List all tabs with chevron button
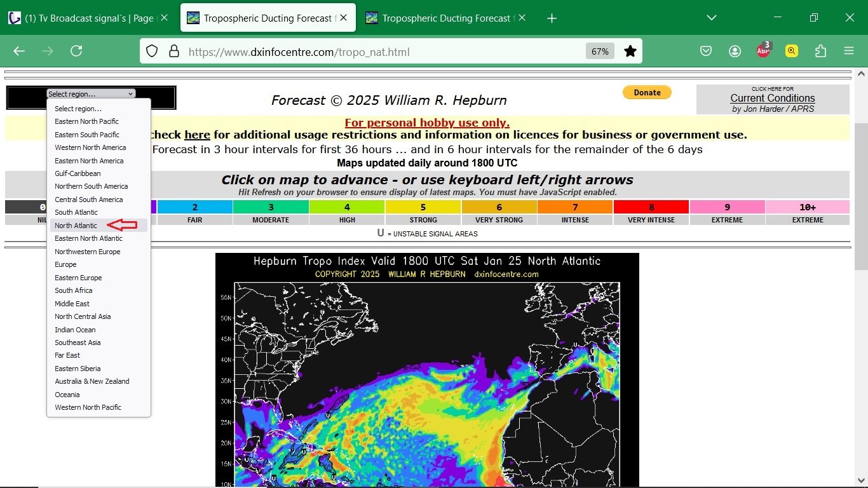The height and width of the screenshot is (488, 868). (x=712, y=18)
